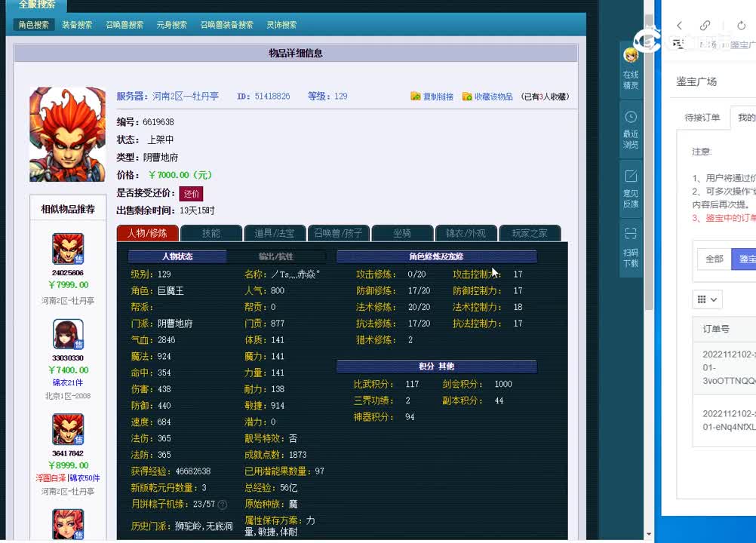Click the 最近浏览 clock icon in sidebar

pyautogui.click(x=631, y=117)
